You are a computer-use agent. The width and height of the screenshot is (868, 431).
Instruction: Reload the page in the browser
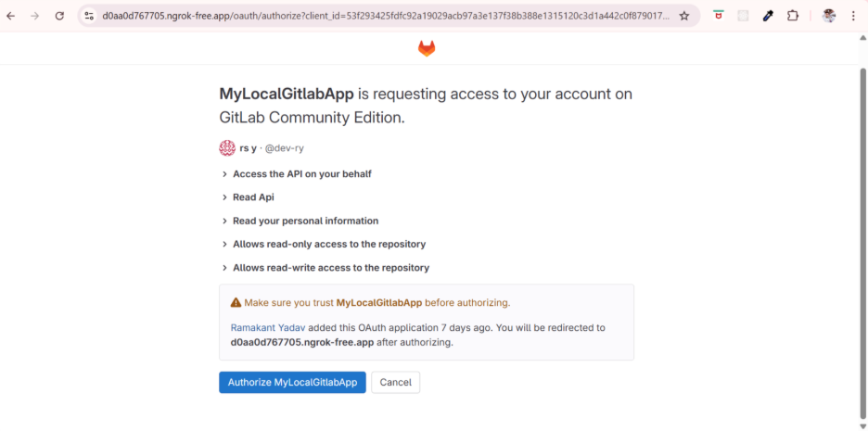click(x=59, y=16)
